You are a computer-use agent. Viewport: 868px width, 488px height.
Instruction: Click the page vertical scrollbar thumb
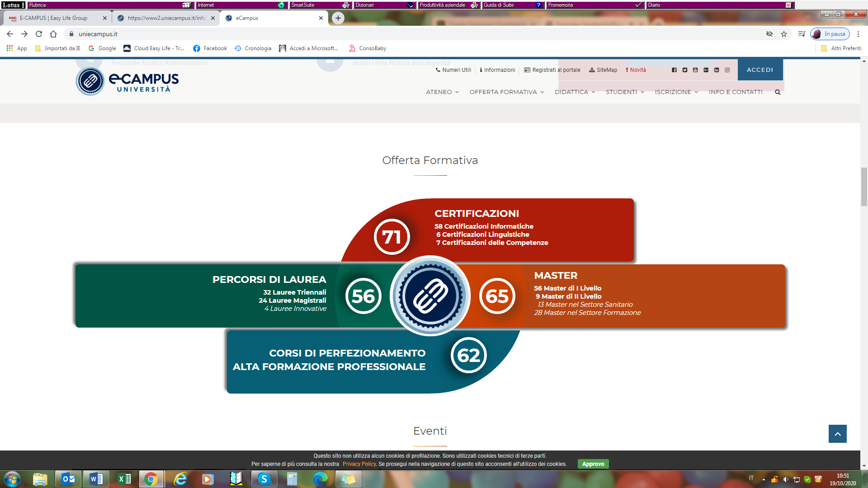(x=864, y=186)
